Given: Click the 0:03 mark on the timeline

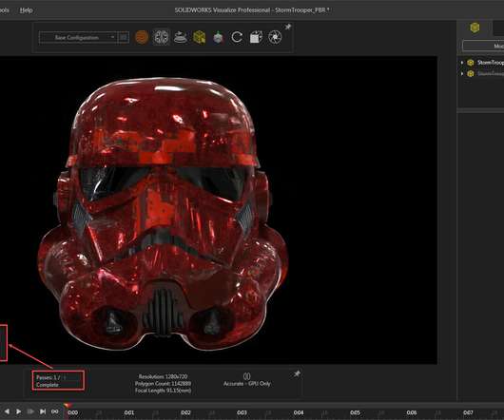Looking at the screenshot, I should tap(242, 412).
